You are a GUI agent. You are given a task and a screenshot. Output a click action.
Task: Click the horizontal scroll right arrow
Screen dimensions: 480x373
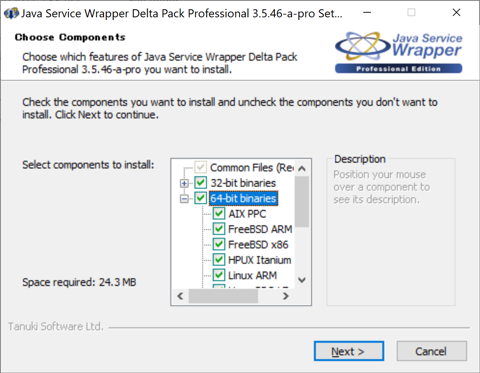(285, 296)
